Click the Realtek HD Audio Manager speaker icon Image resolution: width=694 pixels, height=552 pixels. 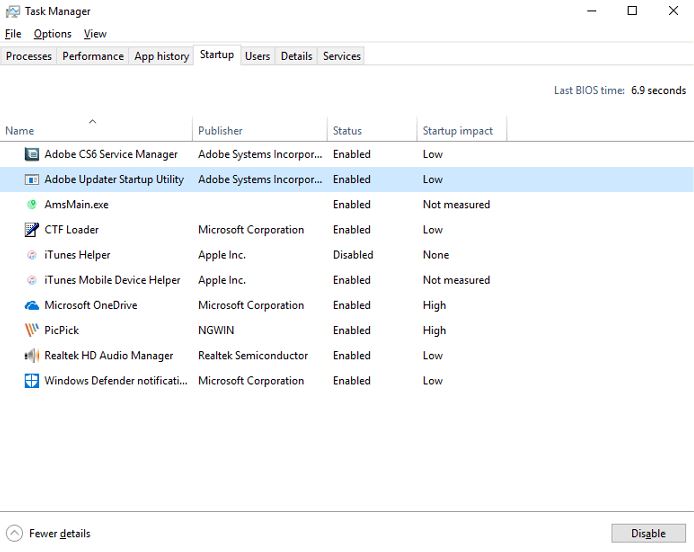(x=31, y=355)
